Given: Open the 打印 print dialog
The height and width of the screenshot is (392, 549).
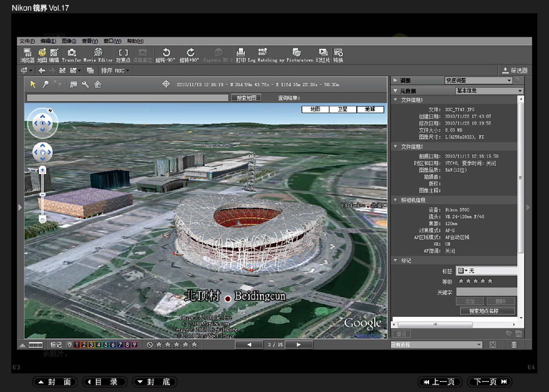Looking at the screenshot, I should point(241,55).
